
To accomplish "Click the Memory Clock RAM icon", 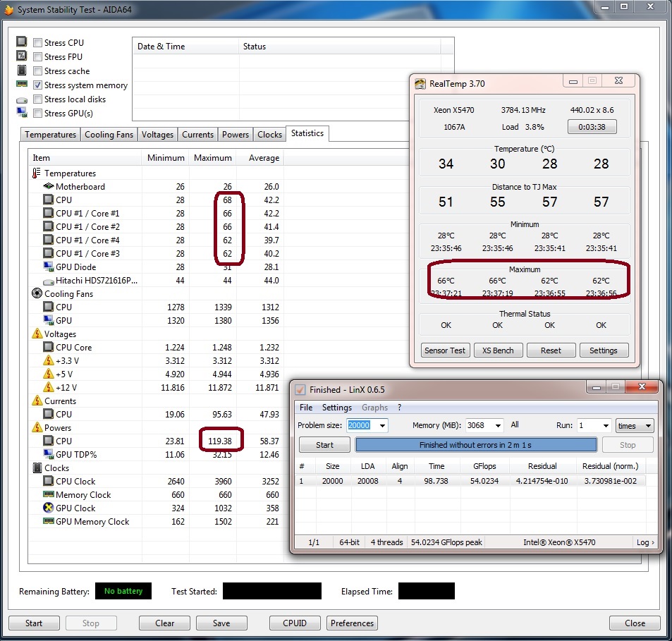I will click(49, 494).
